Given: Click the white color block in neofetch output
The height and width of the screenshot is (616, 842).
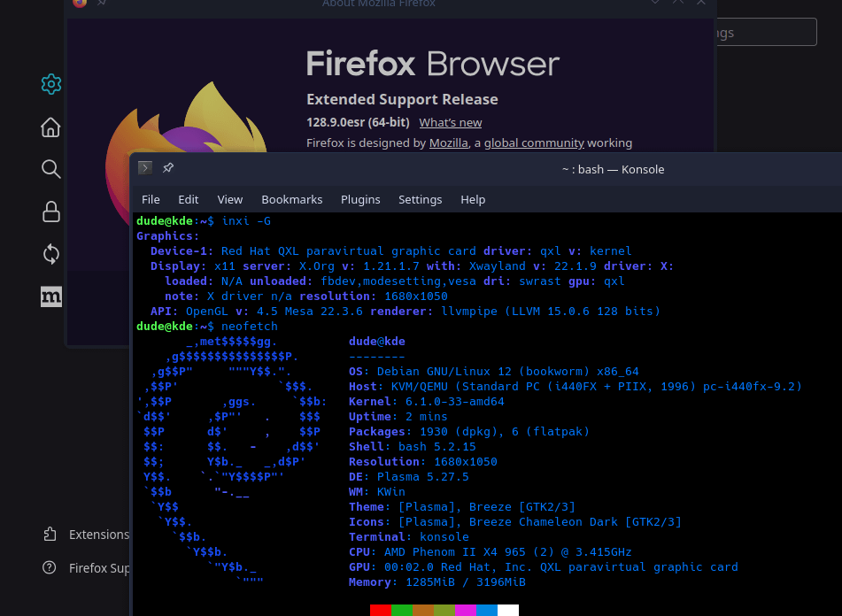Looking at the screenshot, I should 508,610.
